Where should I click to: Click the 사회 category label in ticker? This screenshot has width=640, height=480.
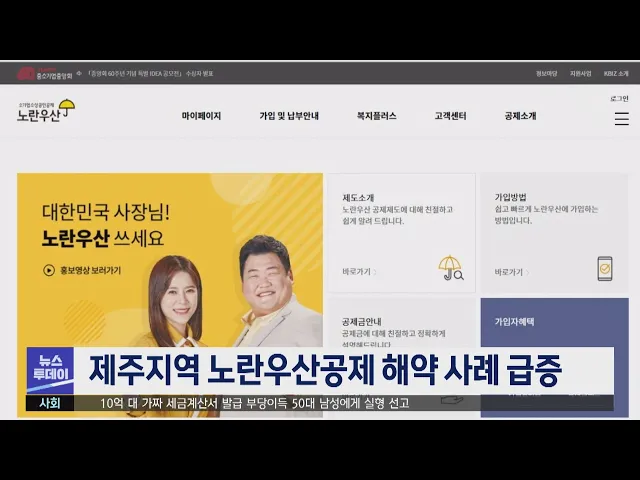coord(50,403)
